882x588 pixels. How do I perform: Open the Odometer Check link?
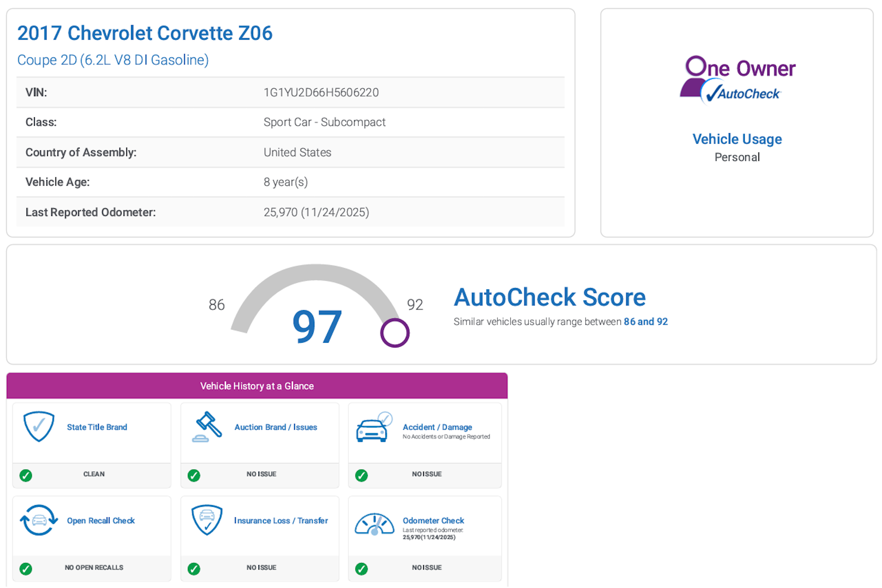coord(433,521)
